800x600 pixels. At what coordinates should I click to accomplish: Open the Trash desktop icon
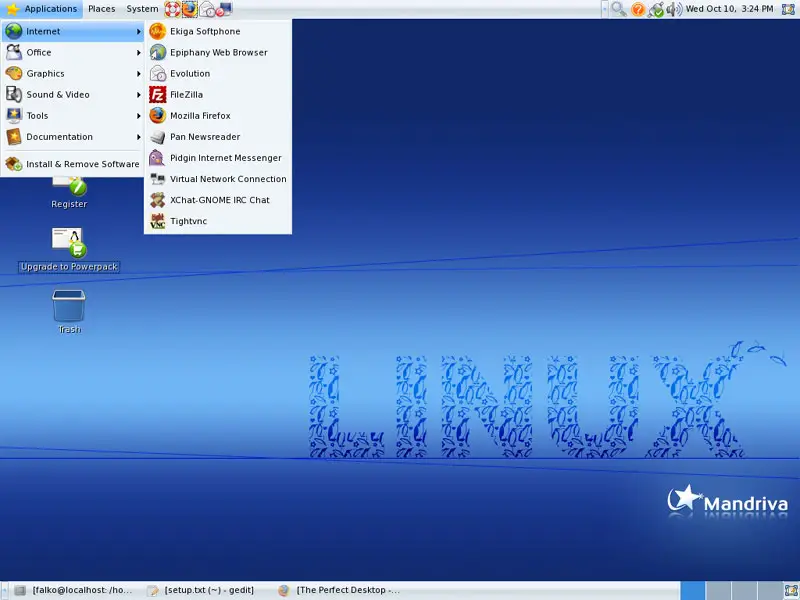pos(69,312)
